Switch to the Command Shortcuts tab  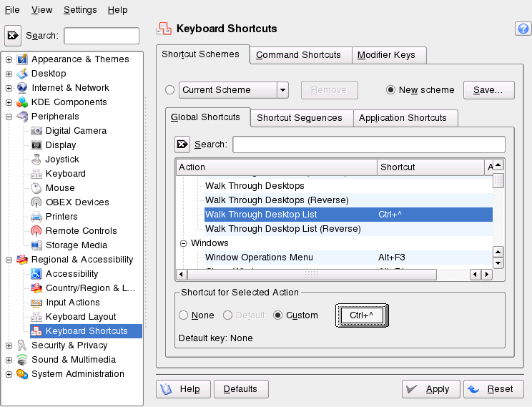click(x=300, y=55)
